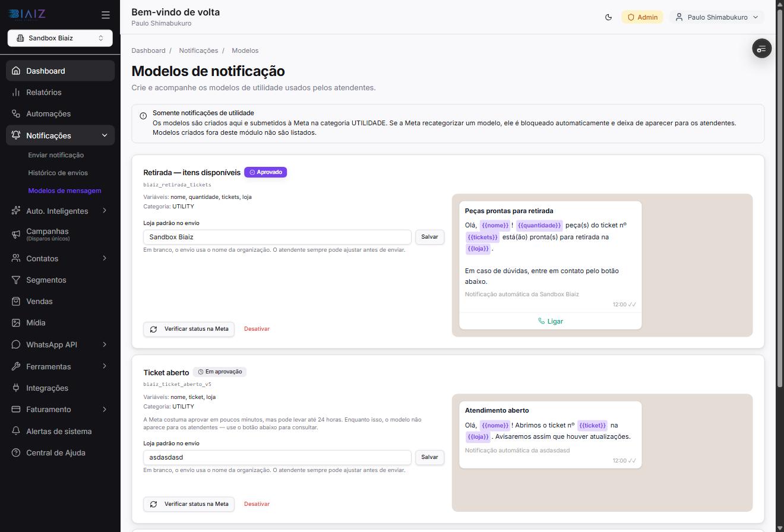Open Histórico de envios submenu item
This screenshot has height=532, width=784.
pyautogui.click(x=58, y=173)
